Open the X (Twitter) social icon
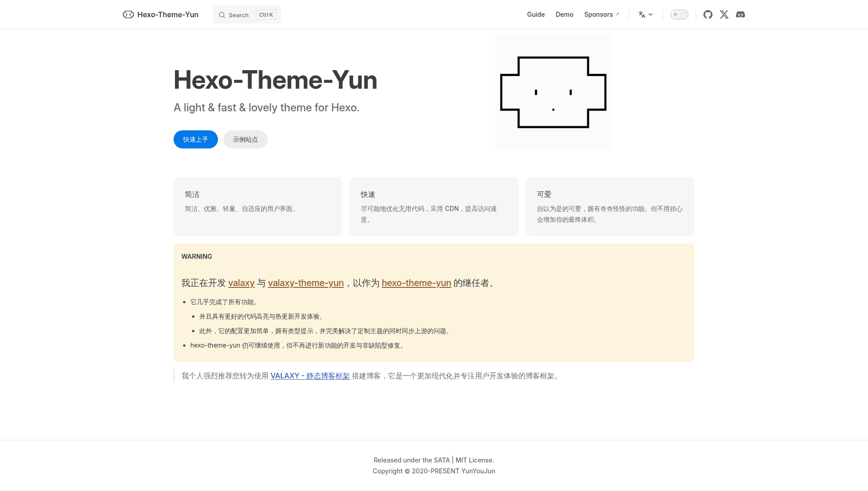The height and width of the screenshot is (491, 868). click(x=724, y=14)
